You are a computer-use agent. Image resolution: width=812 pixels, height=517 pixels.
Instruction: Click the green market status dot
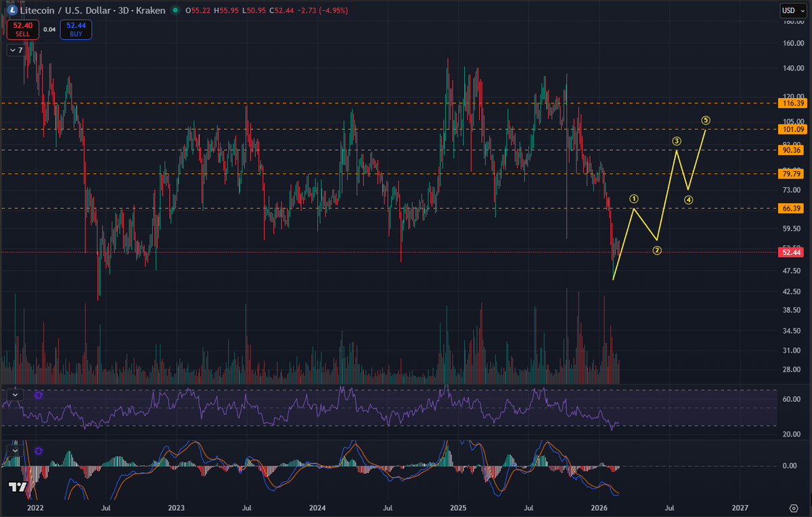tap(175, 10)
